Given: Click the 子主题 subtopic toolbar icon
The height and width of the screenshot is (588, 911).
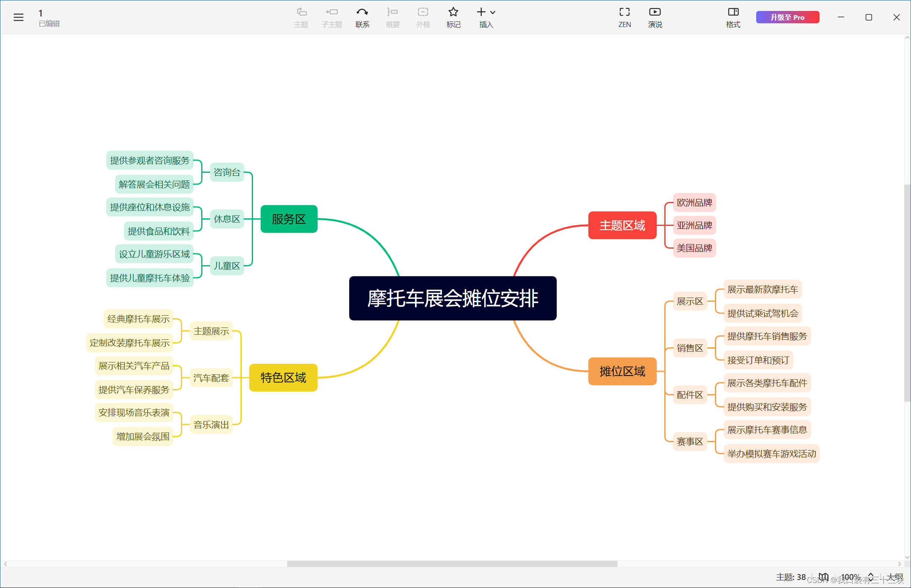Looking at the screenshot, I should [332, 18].
